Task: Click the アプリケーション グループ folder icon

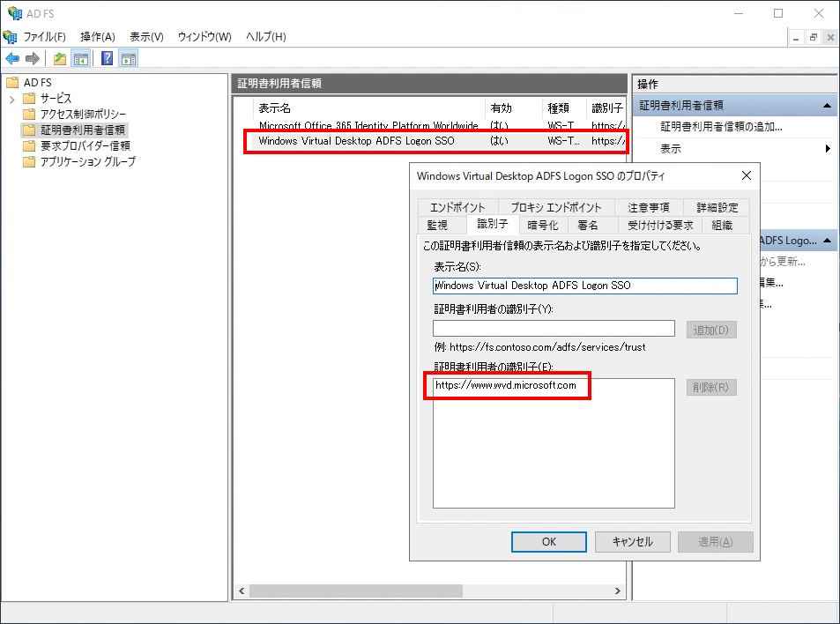Action: pos(29,161)
